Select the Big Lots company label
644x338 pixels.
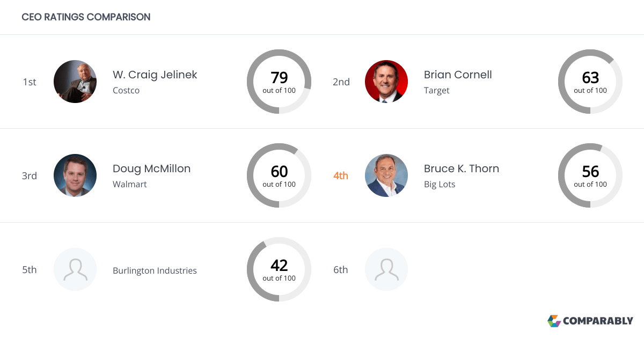coord(440,184)
